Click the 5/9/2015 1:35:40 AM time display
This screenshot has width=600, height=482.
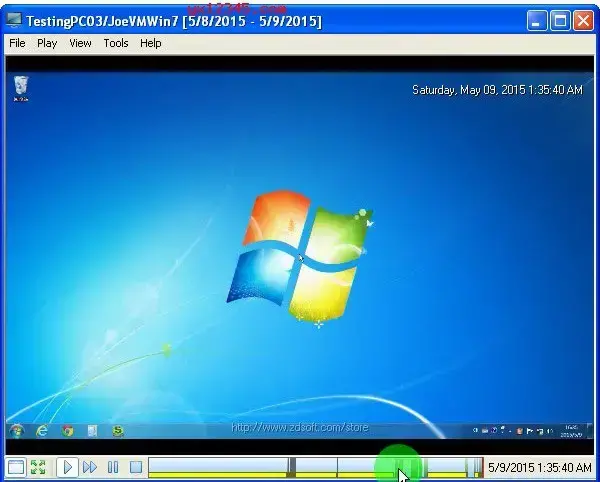[540, 467]
